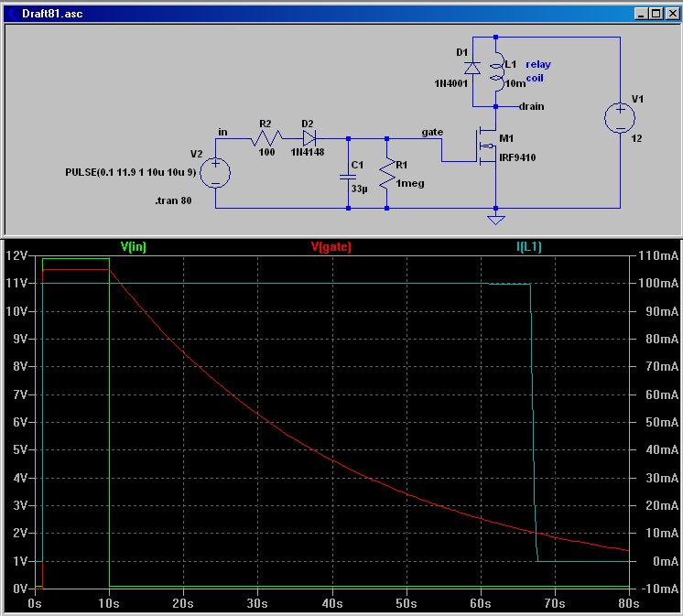Click the 40s label on the time axis

point(332,604)
